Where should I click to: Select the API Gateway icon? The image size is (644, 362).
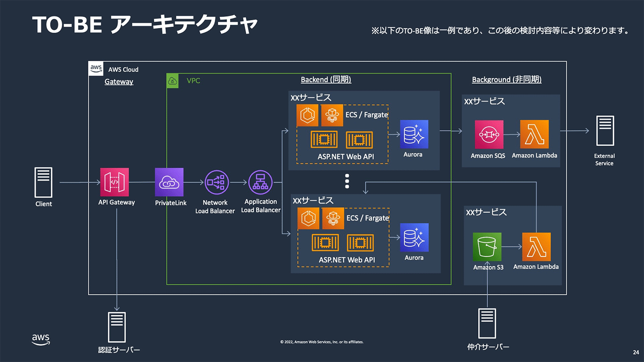pyautogui.click(x=115, y=182)
